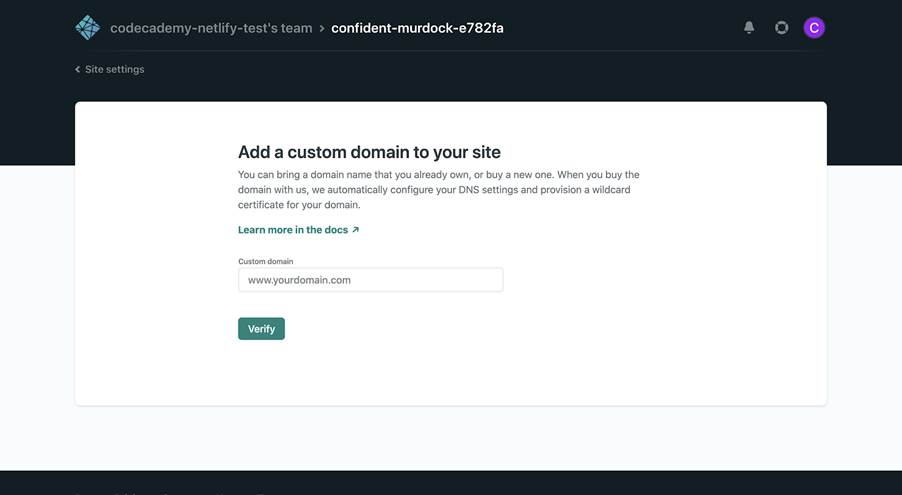The image size is (902, 495).
Task: Click the dark footer bar
Action: [450, 483]
